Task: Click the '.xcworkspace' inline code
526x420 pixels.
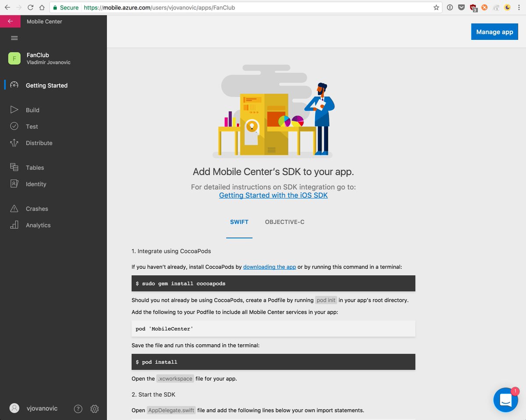Action: [x=175, y=378]
